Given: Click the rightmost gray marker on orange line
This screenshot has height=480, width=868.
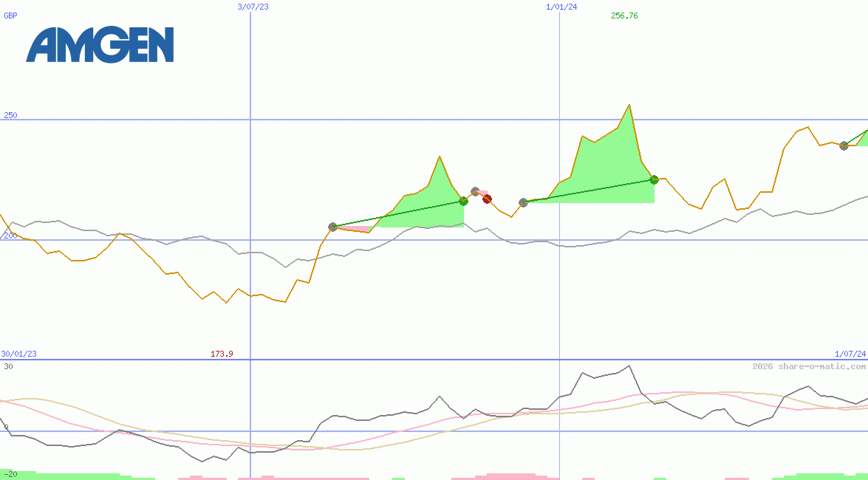Looking at the screenshot, I should tap(843, 146).
